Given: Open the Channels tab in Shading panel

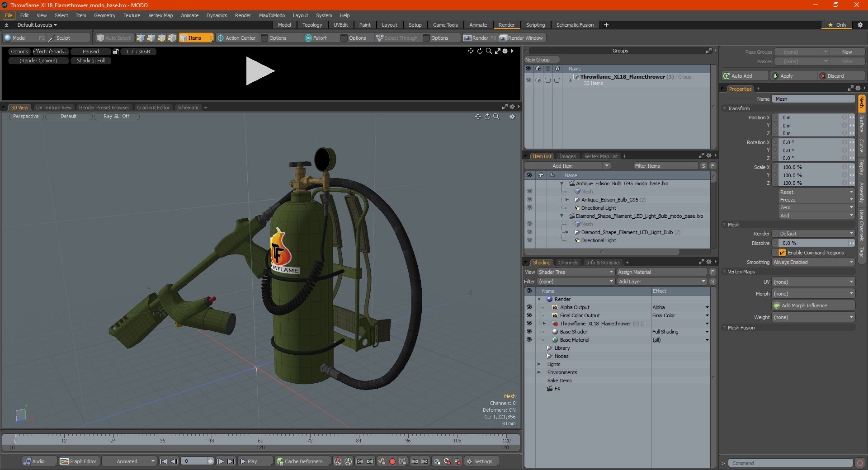Looking at the screenshot, I should [568, 263].
